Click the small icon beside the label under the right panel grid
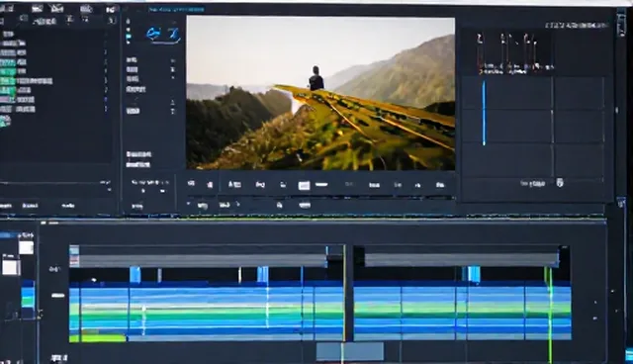633x364 pixels. 560,183
